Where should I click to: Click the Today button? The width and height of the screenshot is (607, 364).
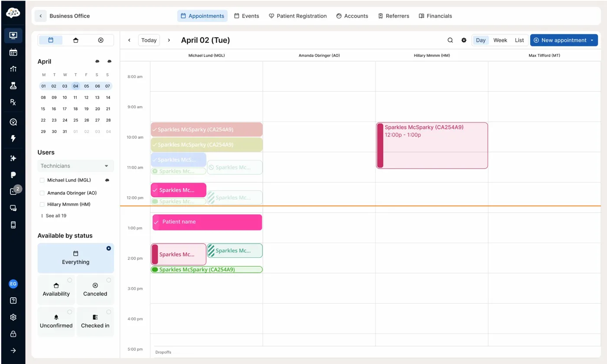[x=149, y=40]
